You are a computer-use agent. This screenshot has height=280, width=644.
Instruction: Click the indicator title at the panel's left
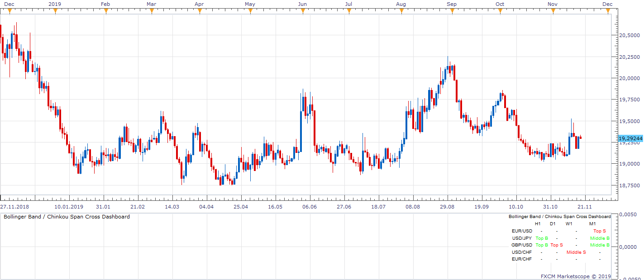[x=67, y=217]
